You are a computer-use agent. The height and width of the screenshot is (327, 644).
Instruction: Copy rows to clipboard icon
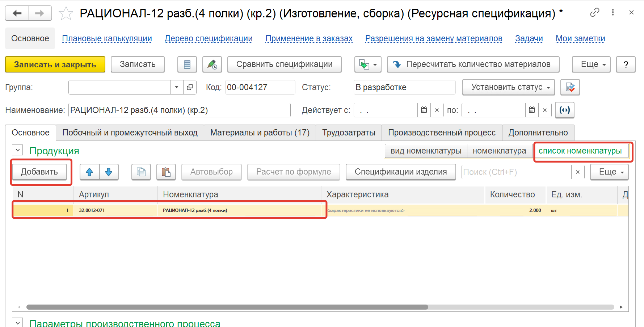click(x=141, y=172)
